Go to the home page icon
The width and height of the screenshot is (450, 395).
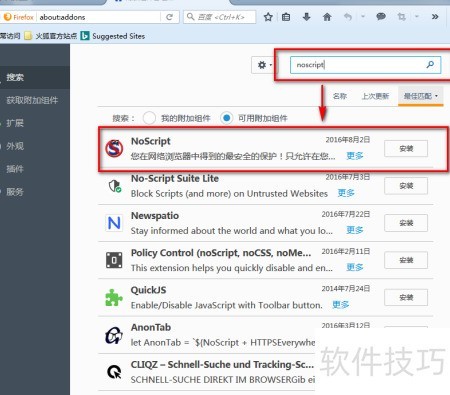[327, 17]
